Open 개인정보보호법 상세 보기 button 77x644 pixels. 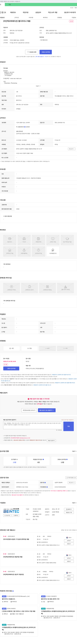point(29,410)
